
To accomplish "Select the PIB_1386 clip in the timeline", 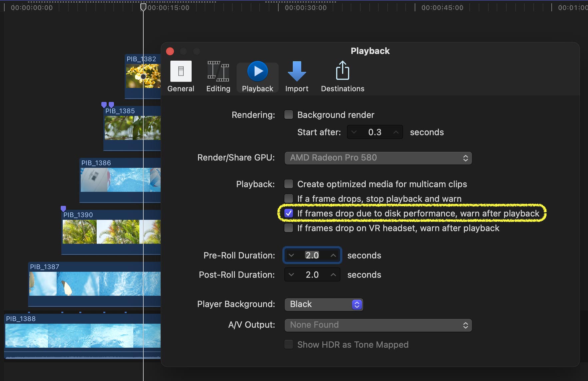I will 120,180.
